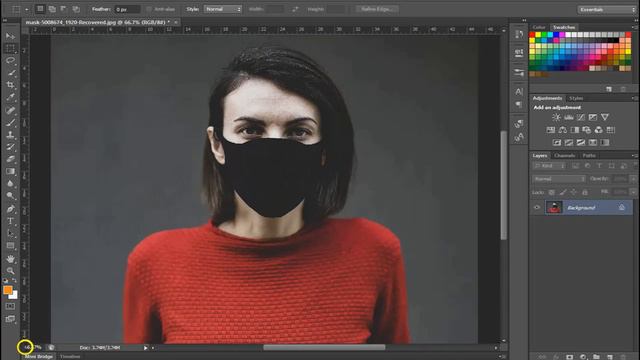Select the Horizontal Type tool

pyautogui.click(x=10, y=221)
